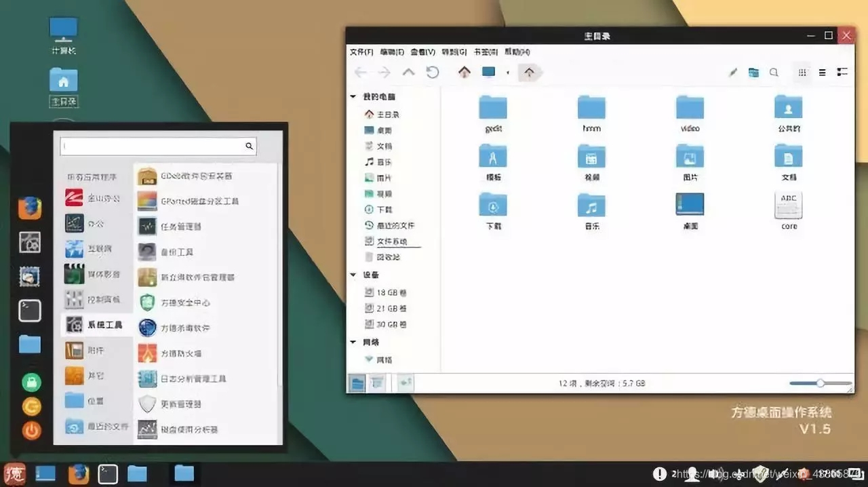Viewport: 868px width, 487px height.
Task: Refresh the current folder view
Action: point(433,72)
